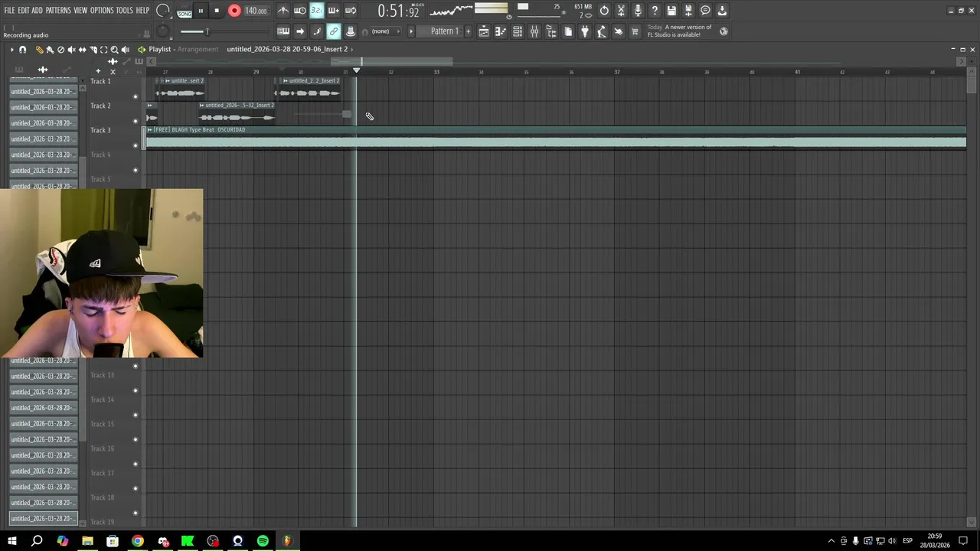Open the playlist options arrow menu
This screenshot has width=980, height=551.
click(11, 50)
